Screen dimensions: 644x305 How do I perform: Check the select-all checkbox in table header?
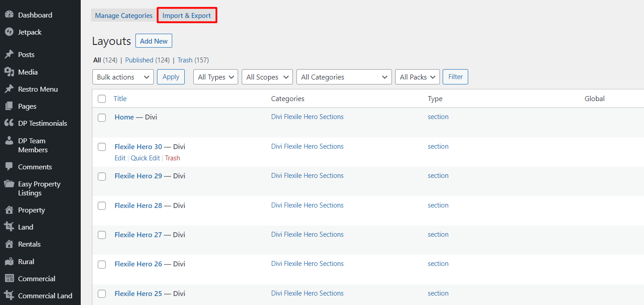point(102,99)
